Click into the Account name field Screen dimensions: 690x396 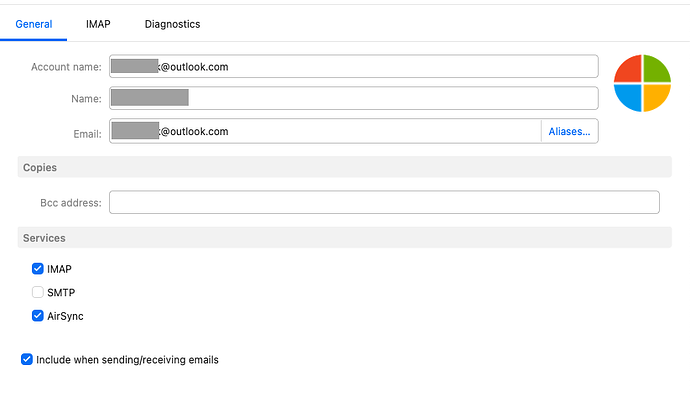(354, 66)
